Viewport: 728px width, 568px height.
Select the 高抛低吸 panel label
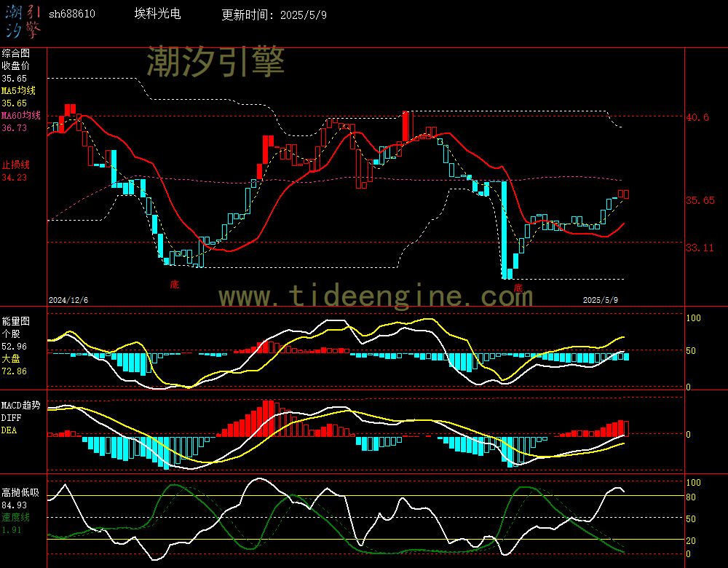tap(20, 493)
